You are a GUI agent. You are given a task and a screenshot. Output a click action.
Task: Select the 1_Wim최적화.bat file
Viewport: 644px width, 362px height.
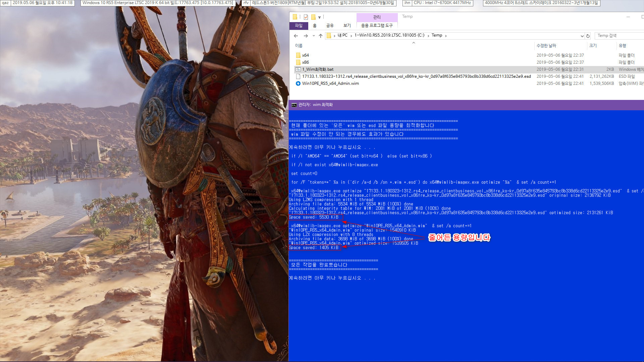(318, 69)
